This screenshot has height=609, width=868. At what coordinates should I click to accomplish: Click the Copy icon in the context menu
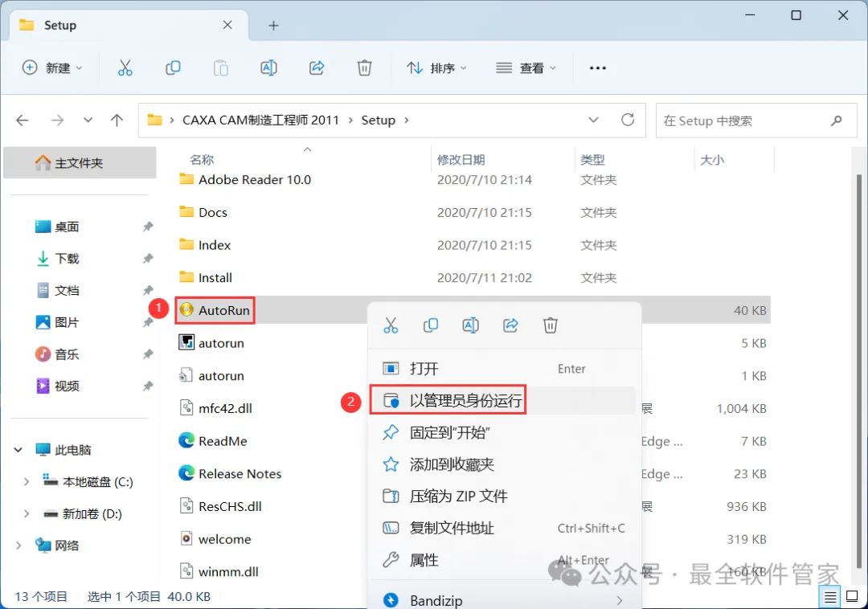(x=431, y=325)
